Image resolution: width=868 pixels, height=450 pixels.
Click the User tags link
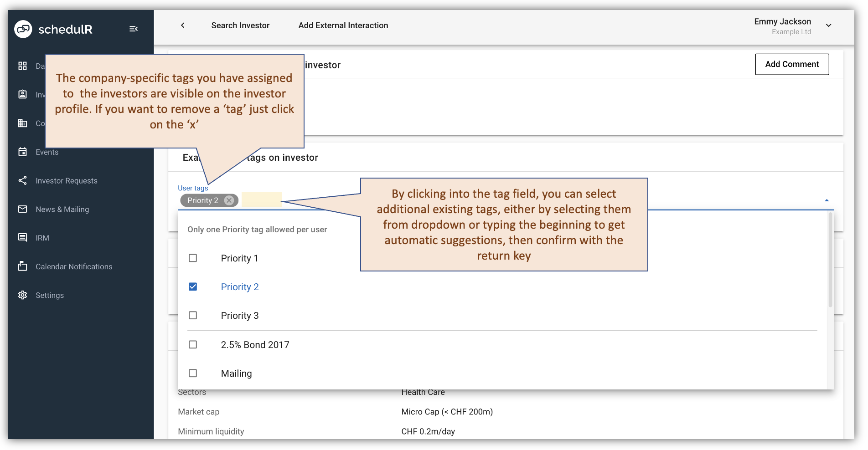click(x=193, y=188)
